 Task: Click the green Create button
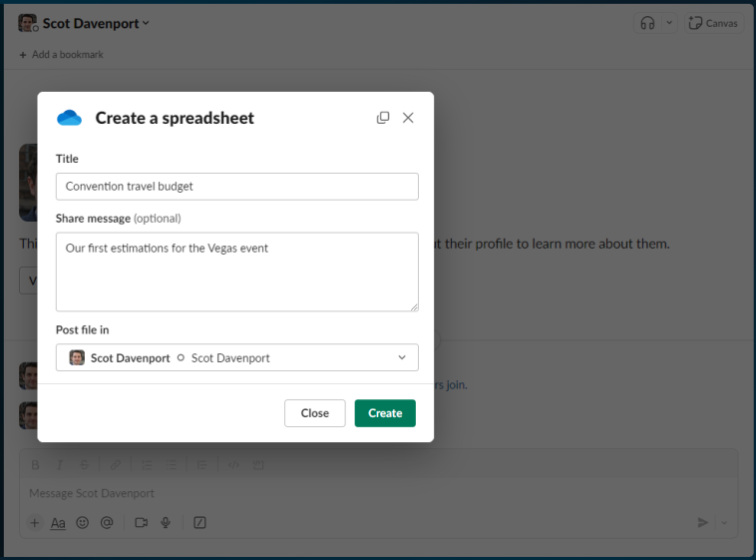coord(385,413)
